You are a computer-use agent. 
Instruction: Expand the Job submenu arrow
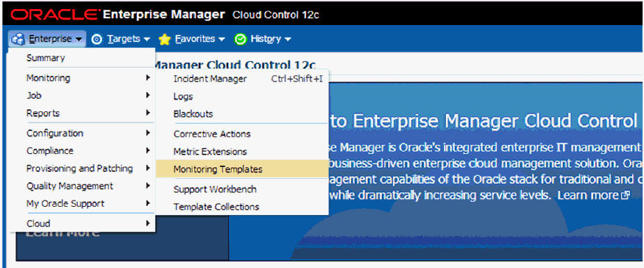[148, 95]
